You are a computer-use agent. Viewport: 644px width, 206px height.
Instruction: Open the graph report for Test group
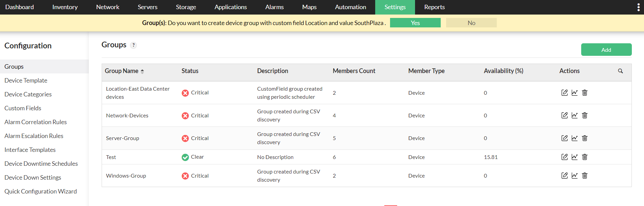(574, 157)
